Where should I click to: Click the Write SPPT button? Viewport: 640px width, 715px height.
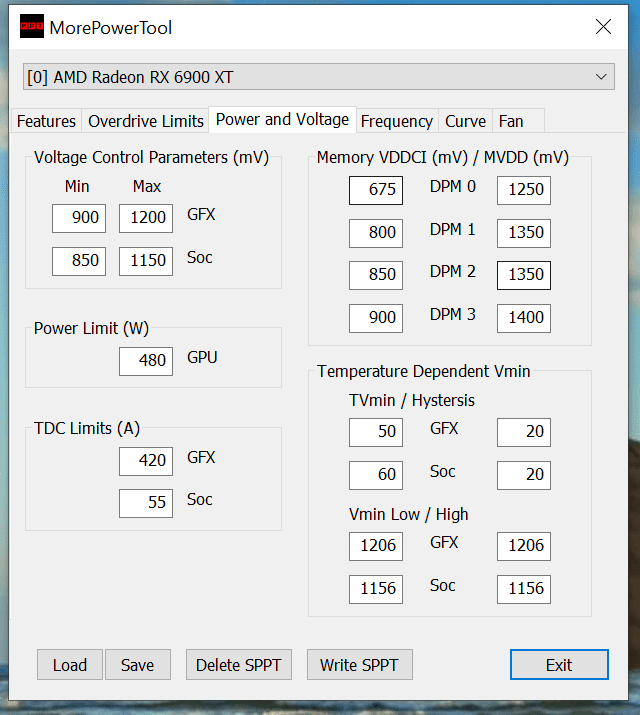click(360, 665)
